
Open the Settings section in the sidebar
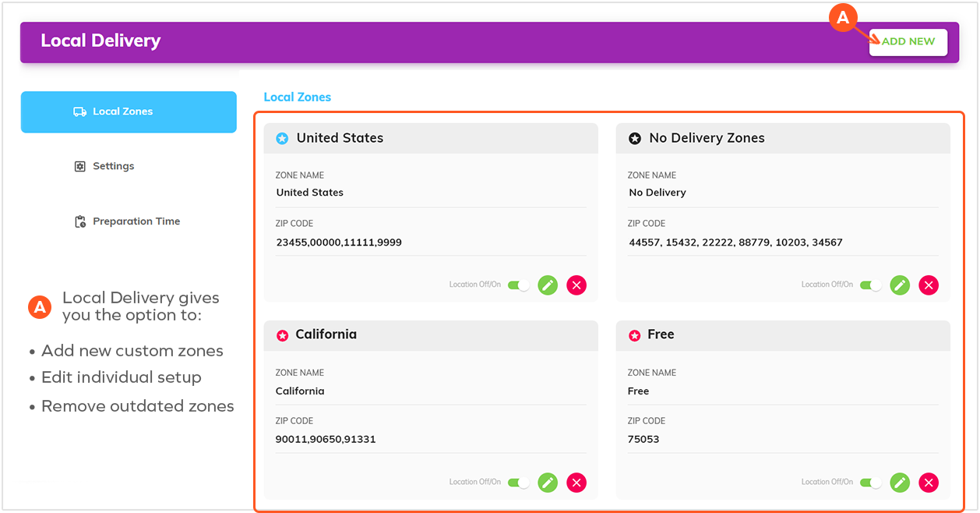[x=113, y=165]
